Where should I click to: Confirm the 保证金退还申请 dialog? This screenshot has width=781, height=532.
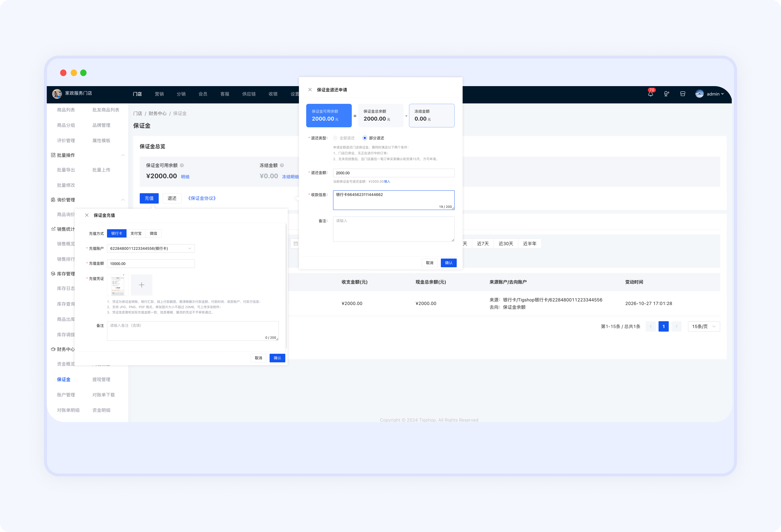(449, 263)
